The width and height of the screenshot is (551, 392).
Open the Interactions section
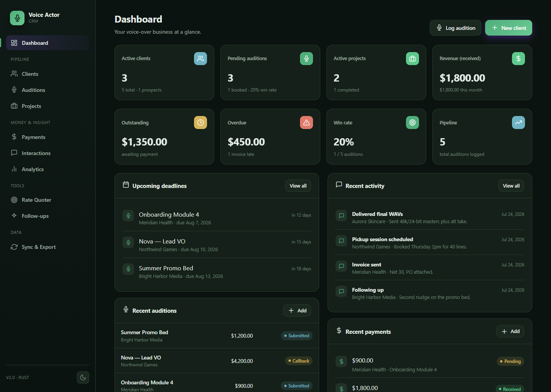tap(47, 153)
